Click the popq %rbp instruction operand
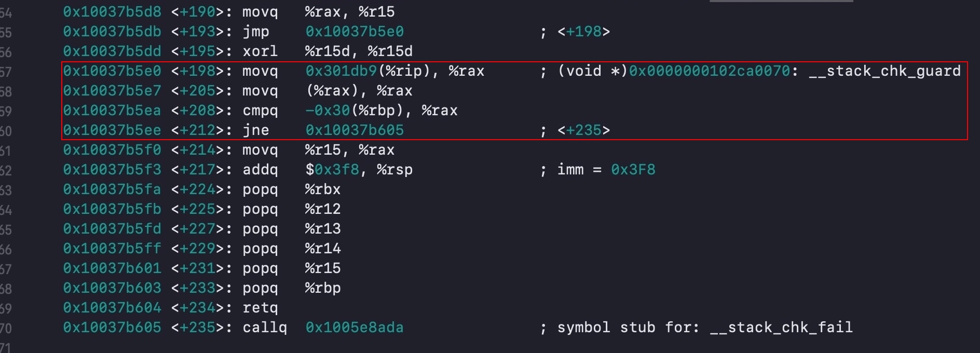 click(x=323, y=289)
